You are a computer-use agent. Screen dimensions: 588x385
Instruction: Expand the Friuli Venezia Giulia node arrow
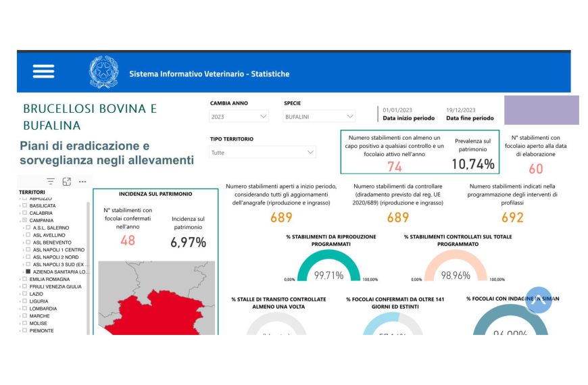[20, 286]
